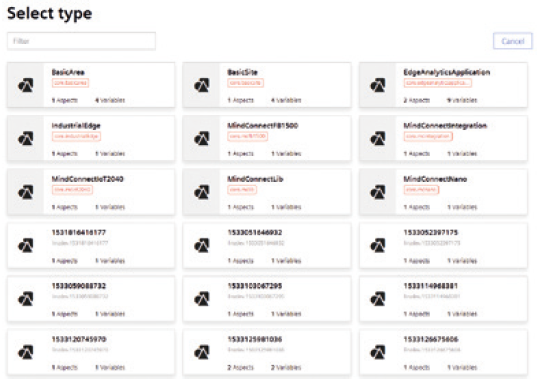Image resolution: width=538 pixels, height=379 pixels.
Task: Pick the type named 1533103067295
Action: 255,286
